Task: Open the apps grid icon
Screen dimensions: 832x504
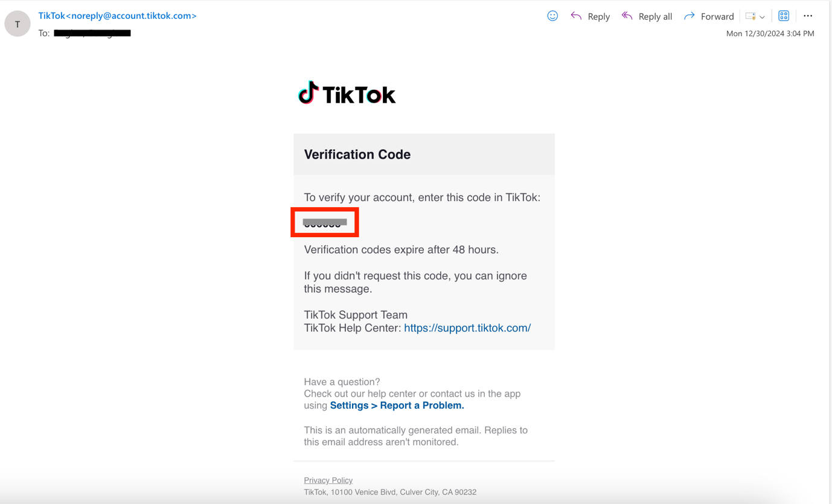Action: coord(783,15)
